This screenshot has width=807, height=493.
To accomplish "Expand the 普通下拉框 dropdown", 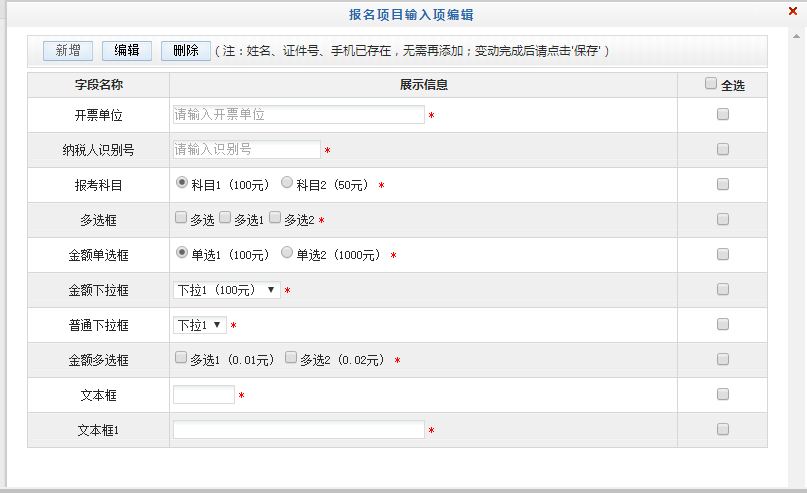I will pyautogui.click(x=200, y=325).
